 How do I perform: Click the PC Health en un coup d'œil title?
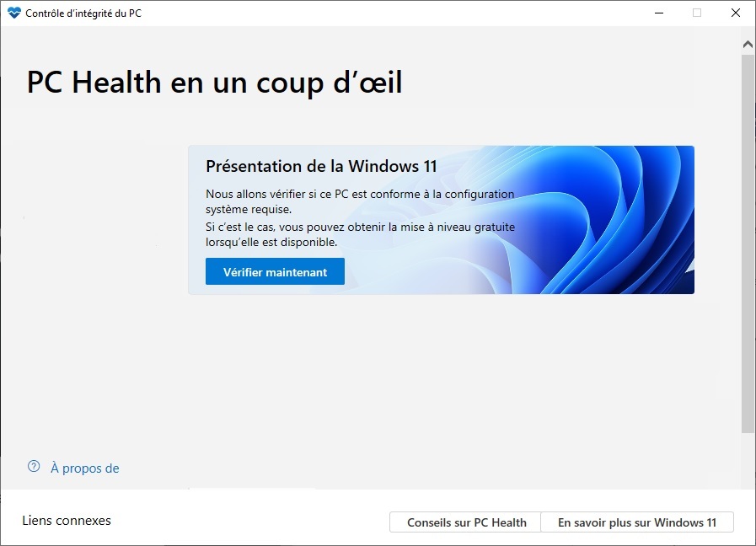[215, 83]
